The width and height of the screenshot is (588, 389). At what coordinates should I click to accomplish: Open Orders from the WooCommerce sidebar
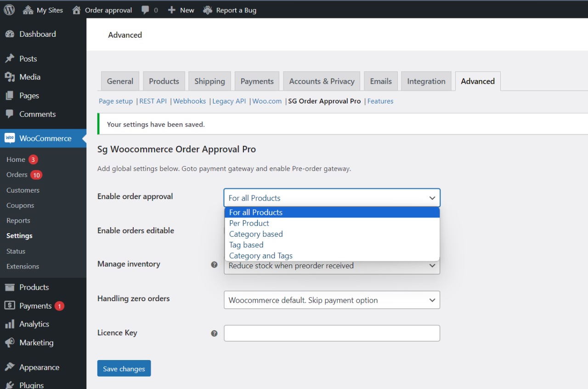[17, 175]
